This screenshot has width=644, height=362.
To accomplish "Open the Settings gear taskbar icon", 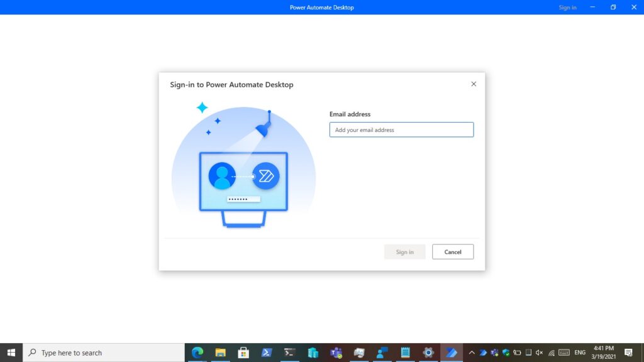I will pyautogui.click(x=428, y=353).
